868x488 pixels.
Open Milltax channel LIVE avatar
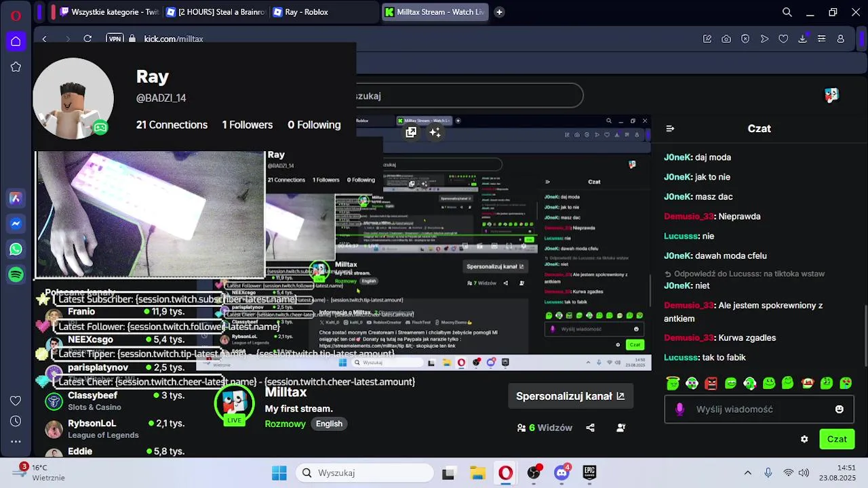[234, 405]
